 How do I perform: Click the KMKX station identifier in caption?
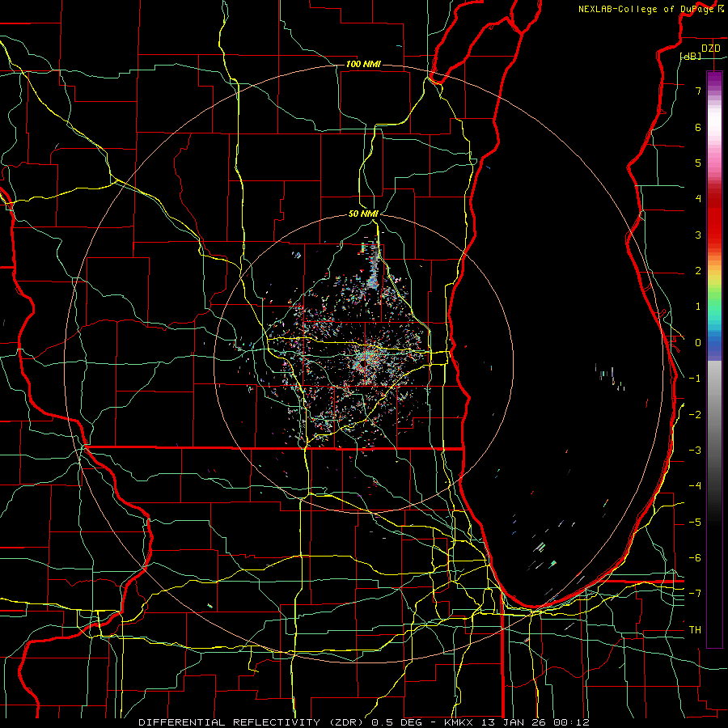click(x=459, y=722)
